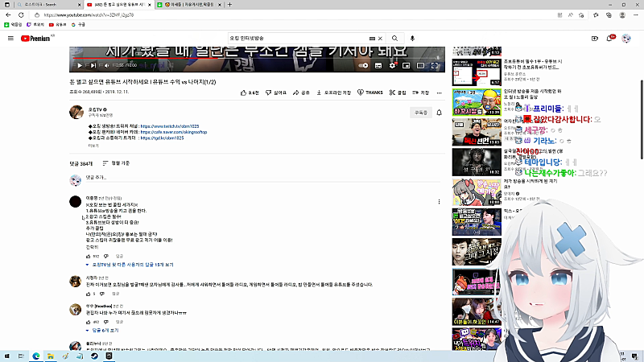644x362 pixels.
Task: Start voice search with the microphone icon
Action: point(412,38)
